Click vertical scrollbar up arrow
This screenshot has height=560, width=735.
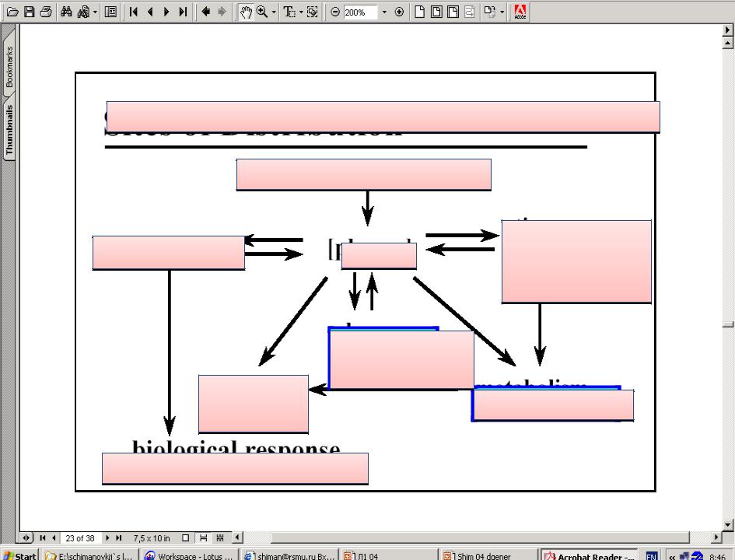point(727,43)
